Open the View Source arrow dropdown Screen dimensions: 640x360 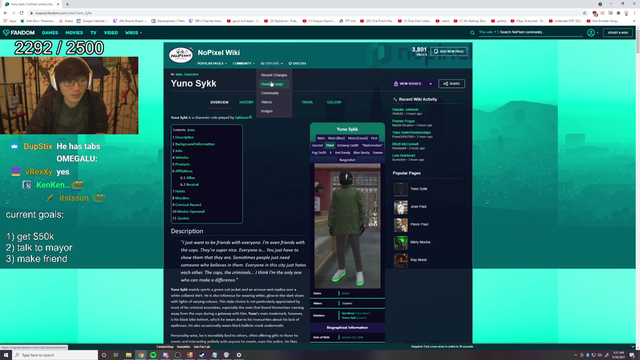[x=431, y=84]
